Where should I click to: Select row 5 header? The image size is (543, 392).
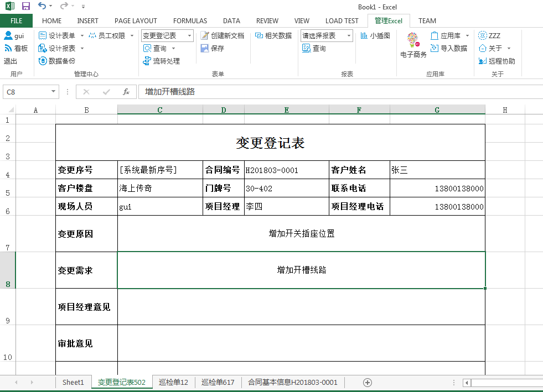8,188
